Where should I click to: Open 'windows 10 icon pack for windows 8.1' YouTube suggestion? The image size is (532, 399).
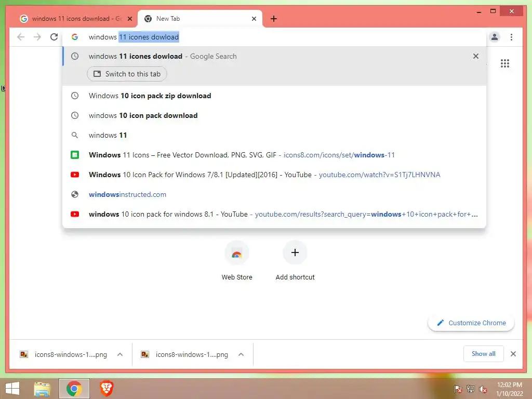pos(274,214)
